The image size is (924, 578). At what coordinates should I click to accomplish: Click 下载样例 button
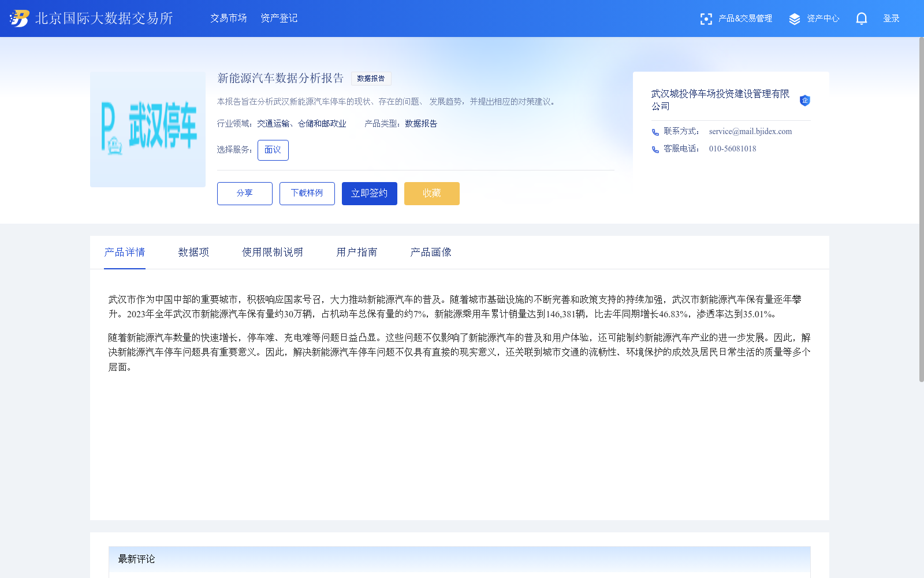tap(307, 194)
